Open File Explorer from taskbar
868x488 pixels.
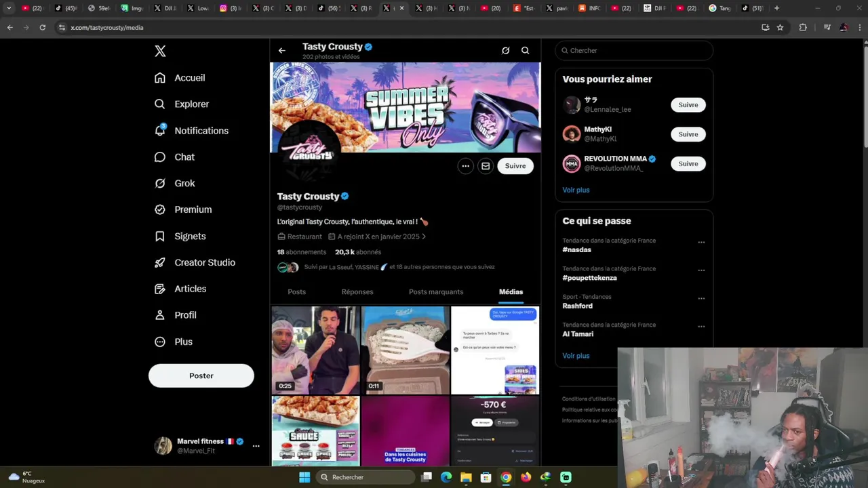466,477
